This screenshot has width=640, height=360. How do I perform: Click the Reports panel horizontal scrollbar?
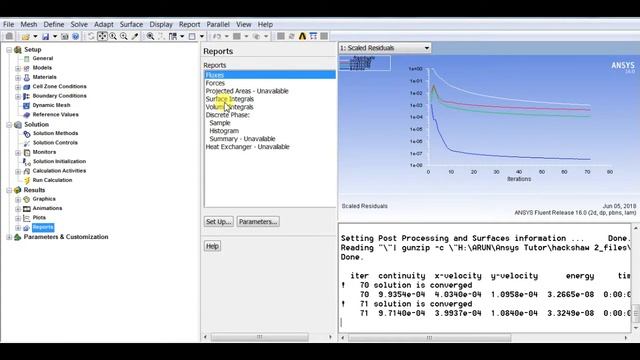(x=260, y=337)
